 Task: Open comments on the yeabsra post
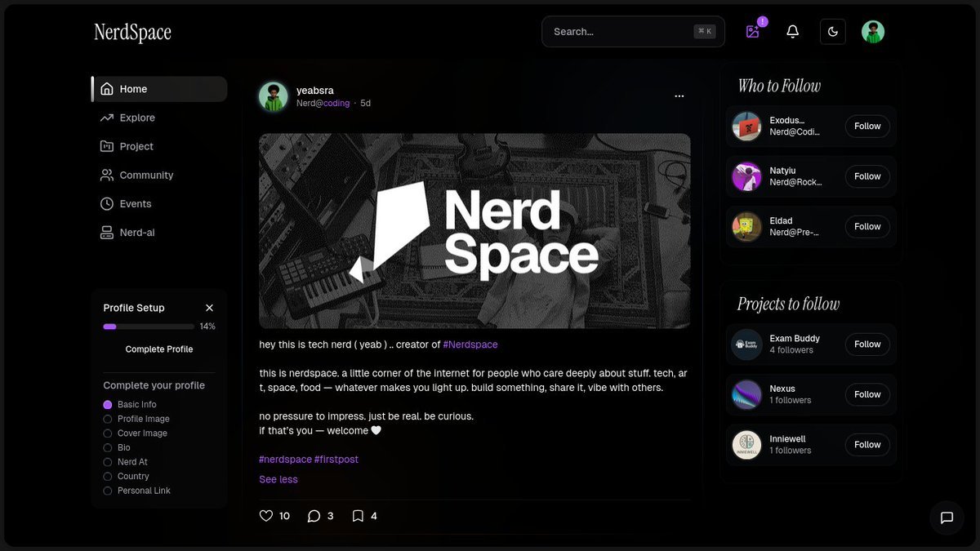click(314, 516)
